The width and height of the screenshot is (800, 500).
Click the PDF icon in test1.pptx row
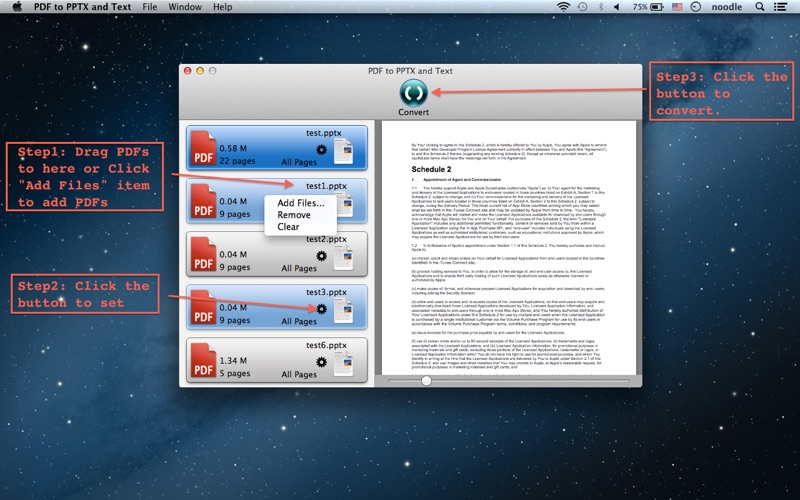coord(203,201)
